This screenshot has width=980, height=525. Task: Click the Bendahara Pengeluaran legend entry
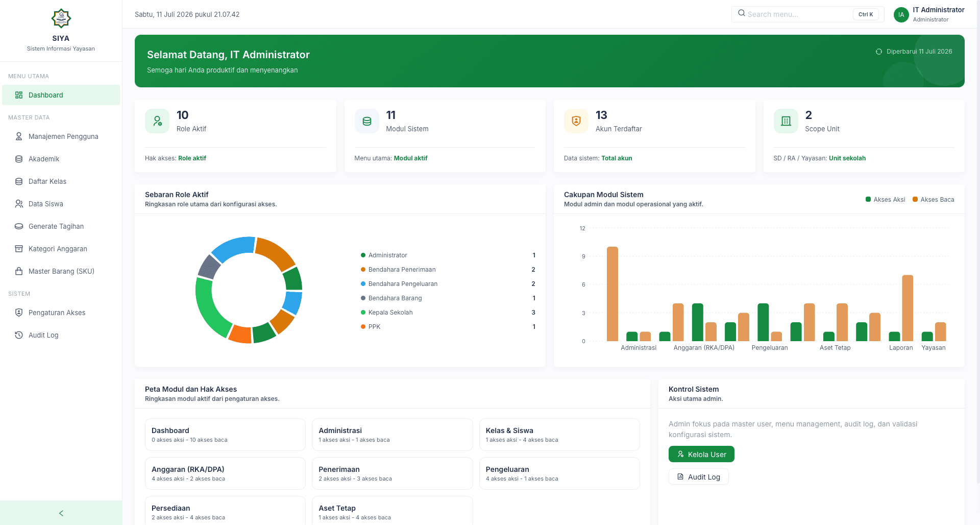click(448, 284)
